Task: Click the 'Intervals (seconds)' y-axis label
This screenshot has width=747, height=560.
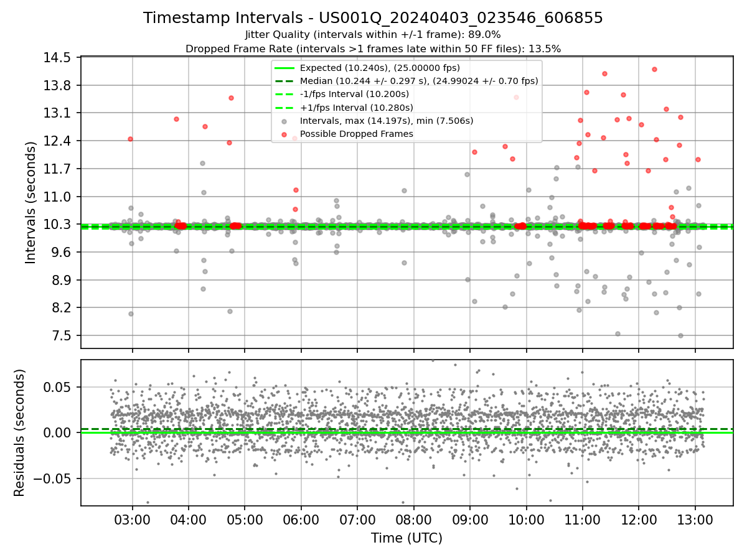Action: 31,202
